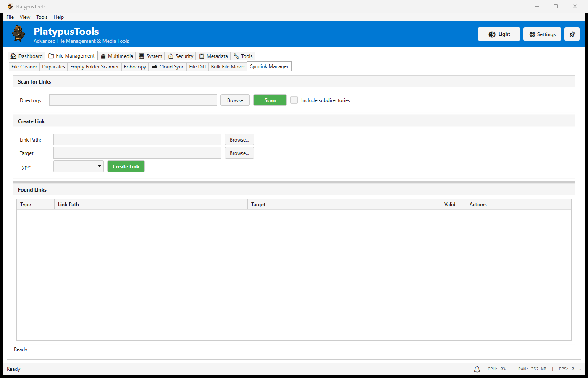Toggle Light theme mode

click(x=499, y=34)
